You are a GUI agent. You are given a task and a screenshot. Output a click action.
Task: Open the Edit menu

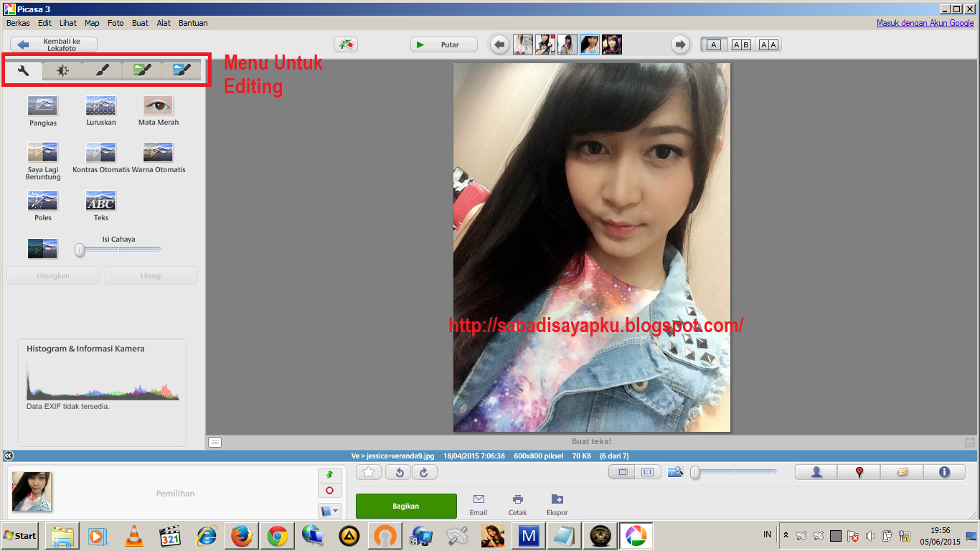click(44, 23)
